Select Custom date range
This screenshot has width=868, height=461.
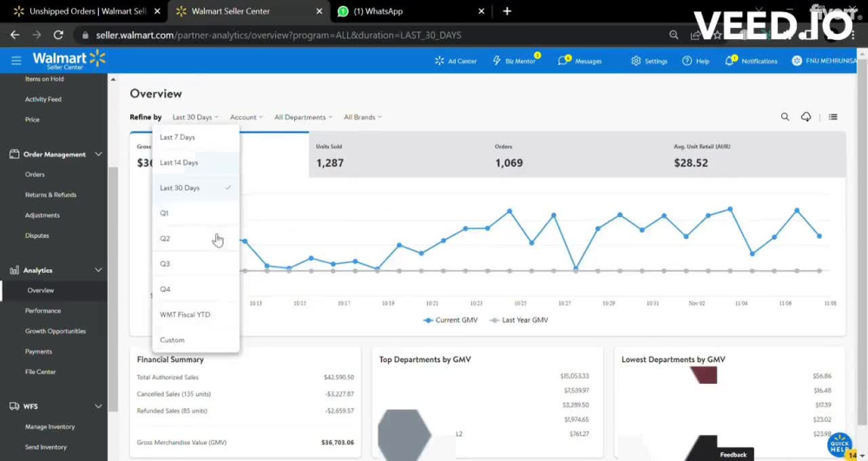click(x=196, y=339)
